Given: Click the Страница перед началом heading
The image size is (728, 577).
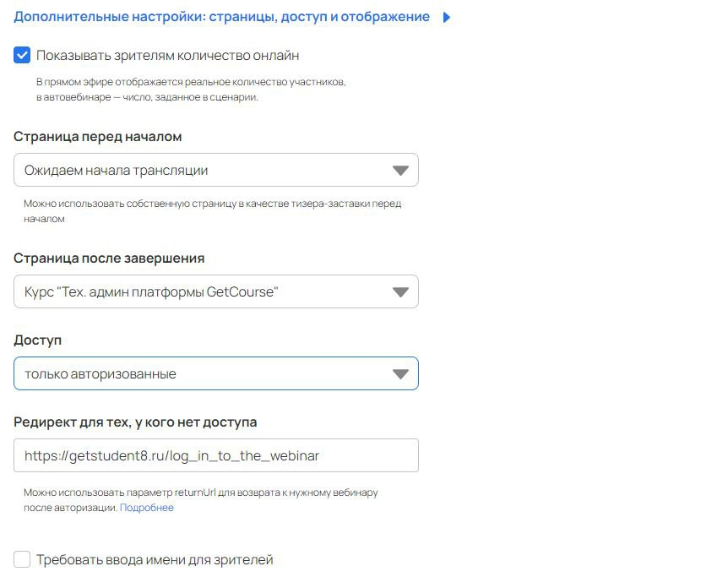Looking at the screenshot, I should pos(97,137).
